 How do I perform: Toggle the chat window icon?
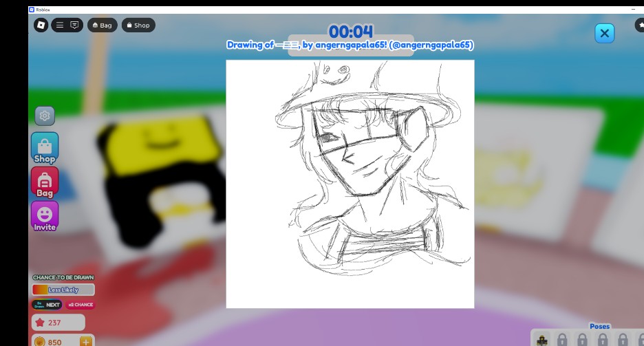(x=74, y=25)
